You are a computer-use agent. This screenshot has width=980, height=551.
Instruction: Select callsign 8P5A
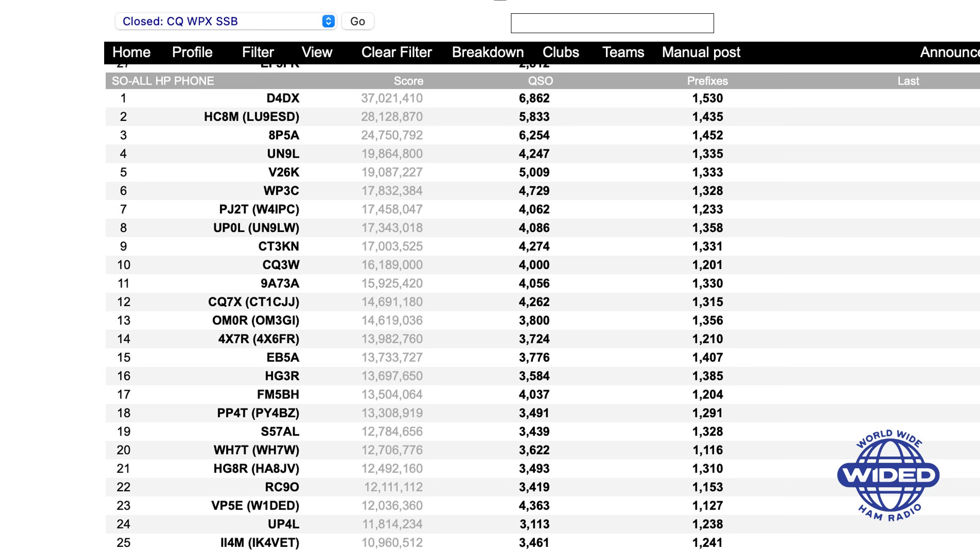click(x=284, y=135)
